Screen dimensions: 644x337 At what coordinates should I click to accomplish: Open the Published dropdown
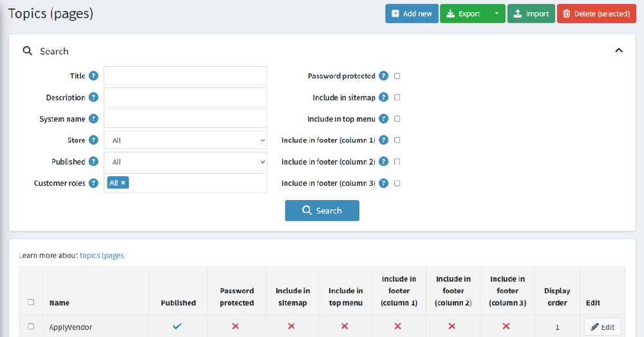tap(185, 162)
